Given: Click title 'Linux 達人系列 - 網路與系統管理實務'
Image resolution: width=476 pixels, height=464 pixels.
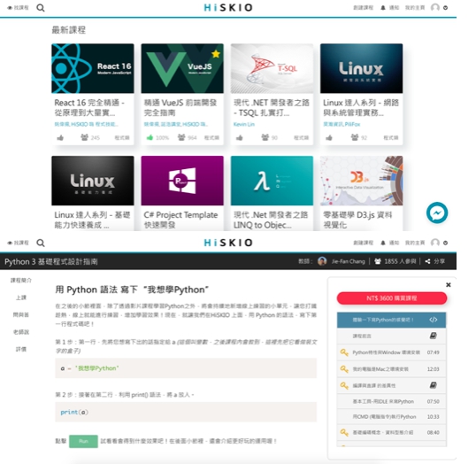Looking at the screenshot, I should tap(361, 107).
